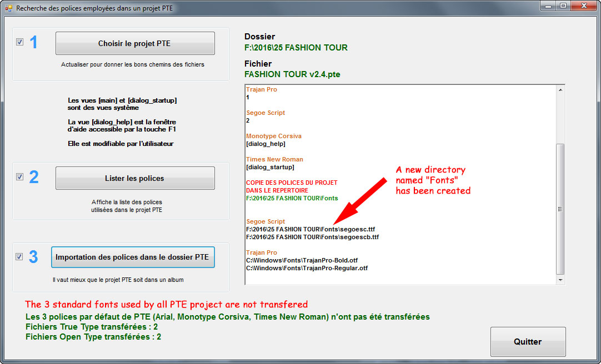Click the 'COPIE DES POLICES DU PROJET' line
The width and height of the screenshot is (601, 364).
click(292, 183)
